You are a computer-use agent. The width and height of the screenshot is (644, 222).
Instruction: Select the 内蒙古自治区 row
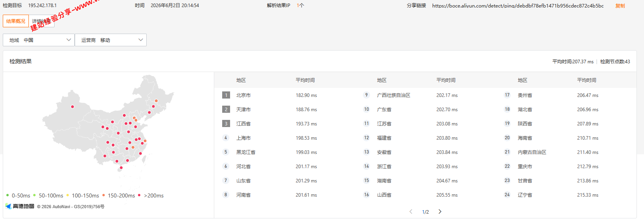tap(566, 152)
